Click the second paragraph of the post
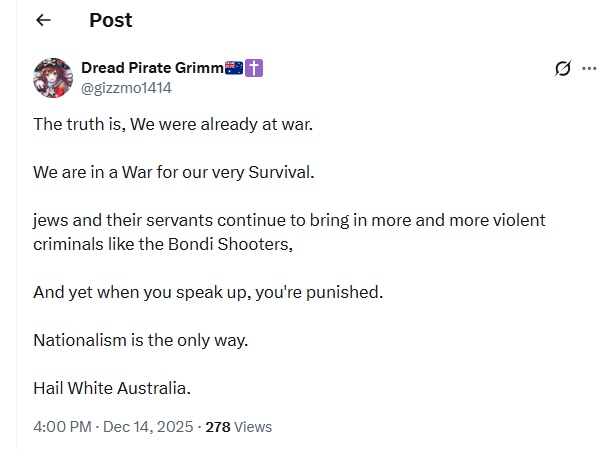Screen dimensions: 615x449 coord(173,172)
